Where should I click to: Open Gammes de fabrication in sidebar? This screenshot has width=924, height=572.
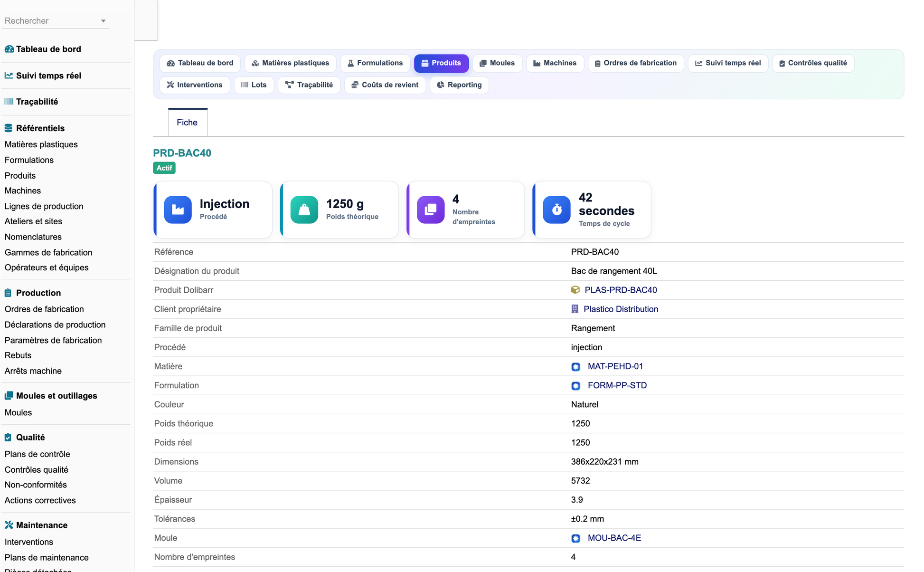pos(48,253)
